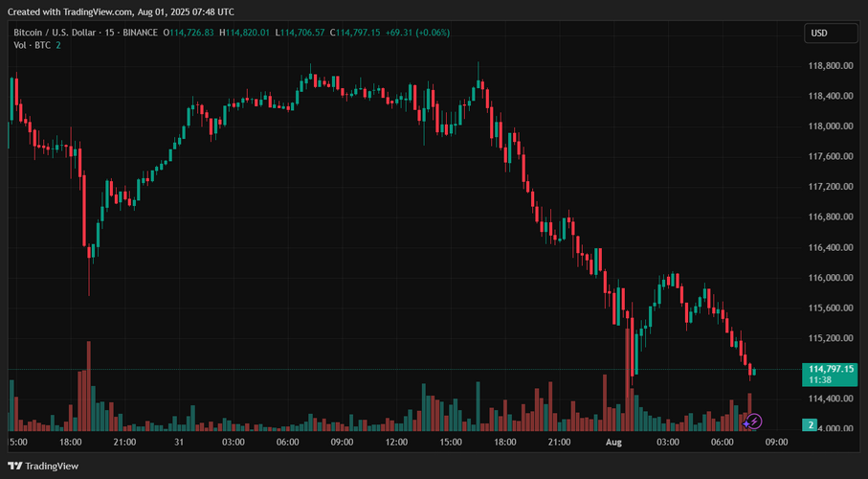
Task: Click the TradingView text in footer
Action: pyautogui.click(x=52, y=465)
